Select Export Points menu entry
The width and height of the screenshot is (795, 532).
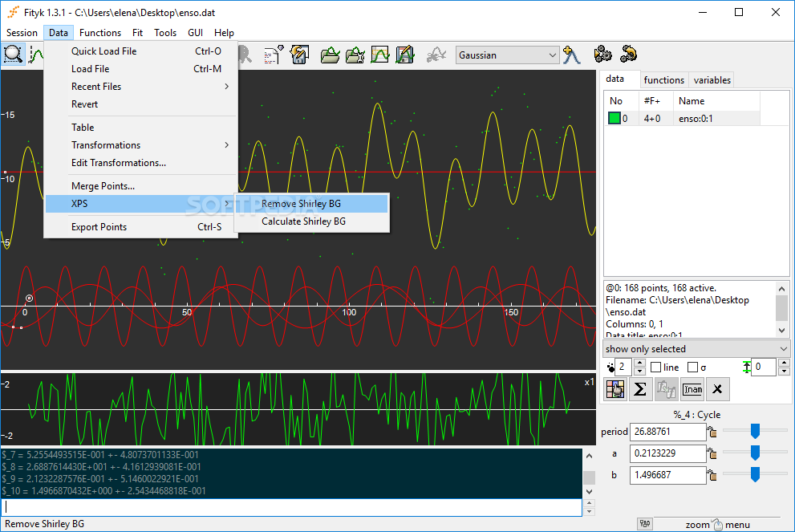coord(140,227)
